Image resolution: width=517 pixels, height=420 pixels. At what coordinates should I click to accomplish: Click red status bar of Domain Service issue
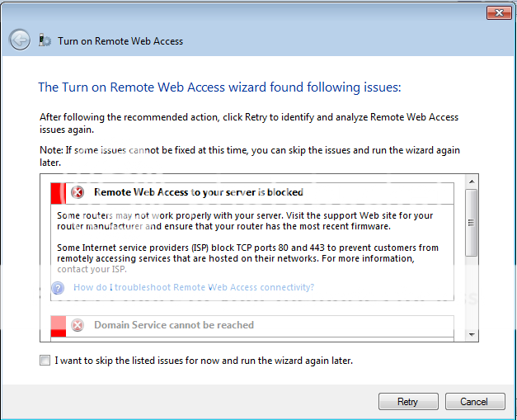59,327
